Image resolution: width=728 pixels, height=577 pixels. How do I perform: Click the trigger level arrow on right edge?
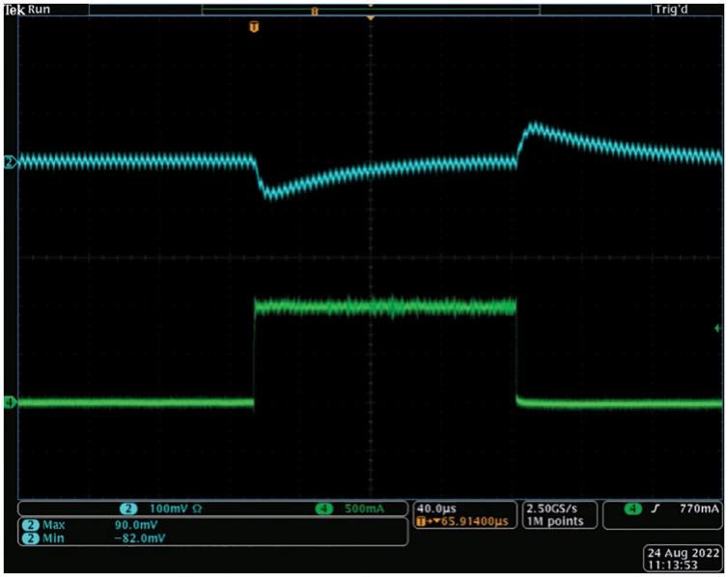pos(716,329)
